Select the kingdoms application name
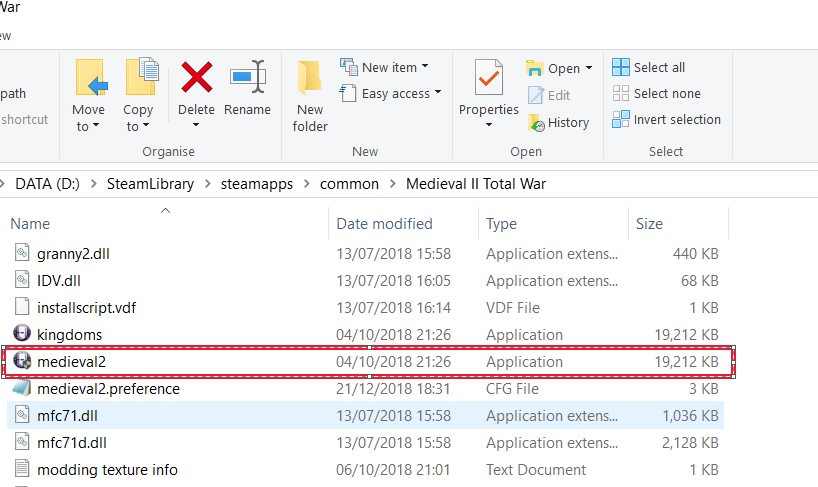Image resolution: width=818 pixels, height=487 pixels. (x=69, y=335)
